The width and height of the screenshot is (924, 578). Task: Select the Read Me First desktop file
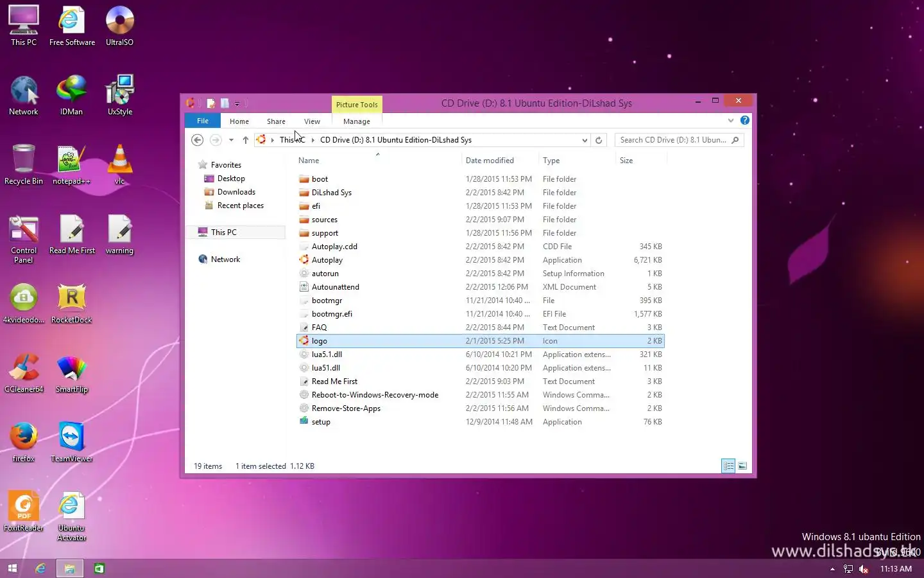tap(72, 234)
